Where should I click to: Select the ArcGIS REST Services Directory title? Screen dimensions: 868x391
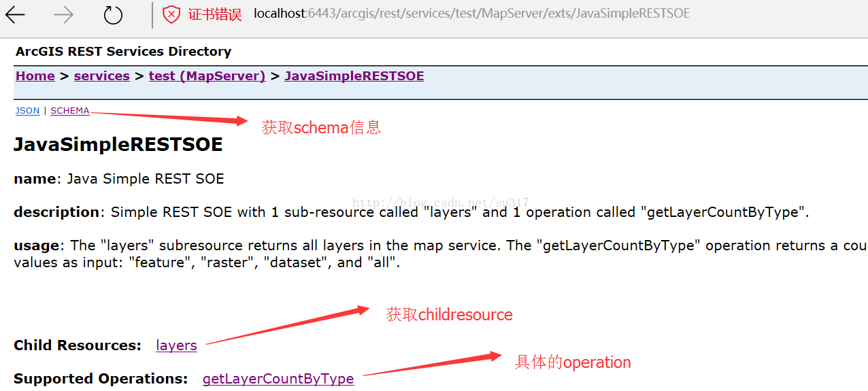[124, 52]
